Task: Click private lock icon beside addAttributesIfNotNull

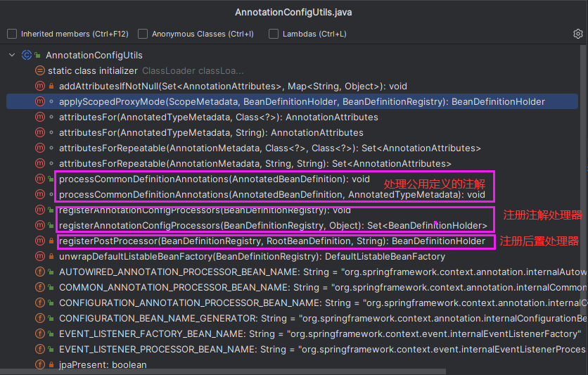Action: point(51,87)
